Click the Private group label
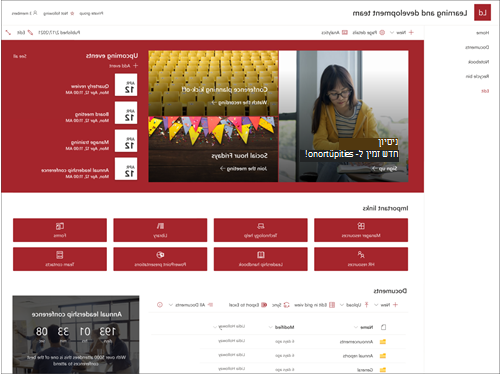Viewport: 500px width, 375px height. [91, 13]
